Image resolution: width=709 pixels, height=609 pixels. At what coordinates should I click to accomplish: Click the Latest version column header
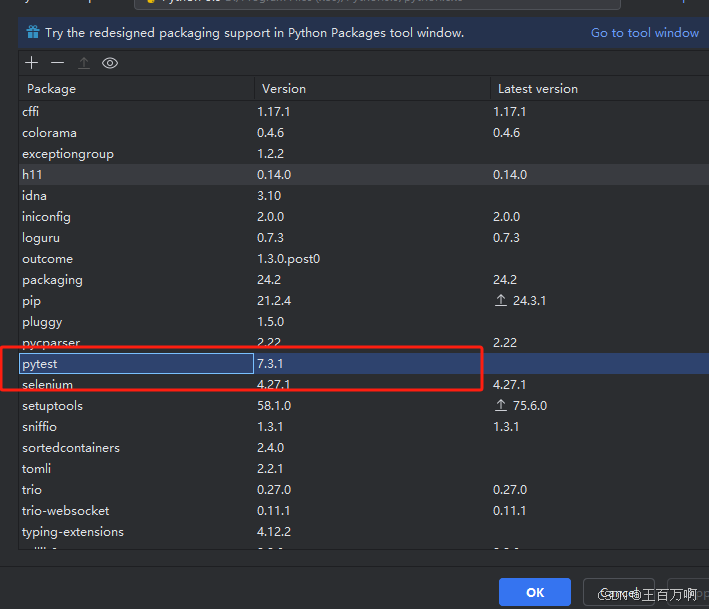(x=600, y=89)
